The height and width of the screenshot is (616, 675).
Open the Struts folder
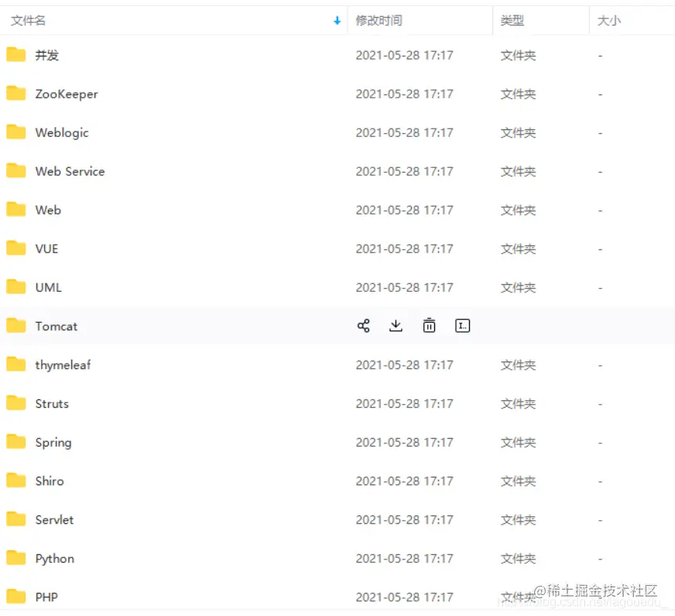coord(51,403)
